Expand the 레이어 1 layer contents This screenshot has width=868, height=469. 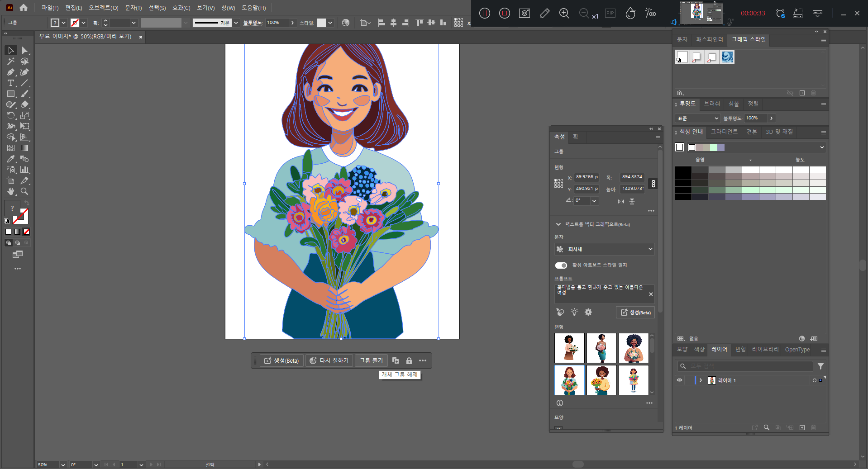701,380
